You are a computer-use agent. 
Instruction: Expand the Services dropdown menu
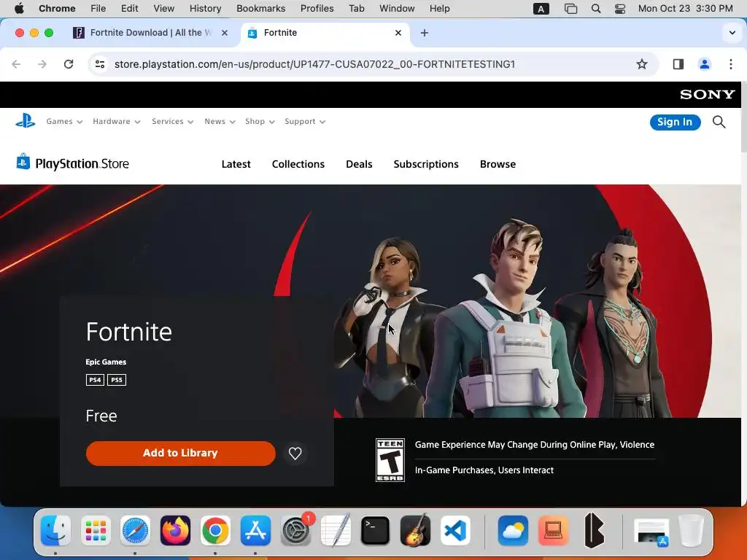click(x=172, y=122)
